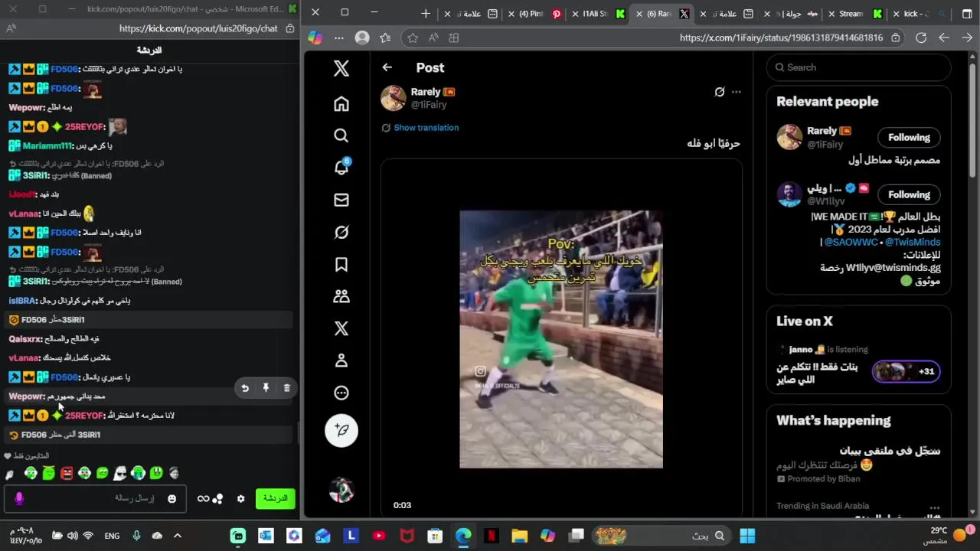Insert the red angry emote

tap(67, 474)
